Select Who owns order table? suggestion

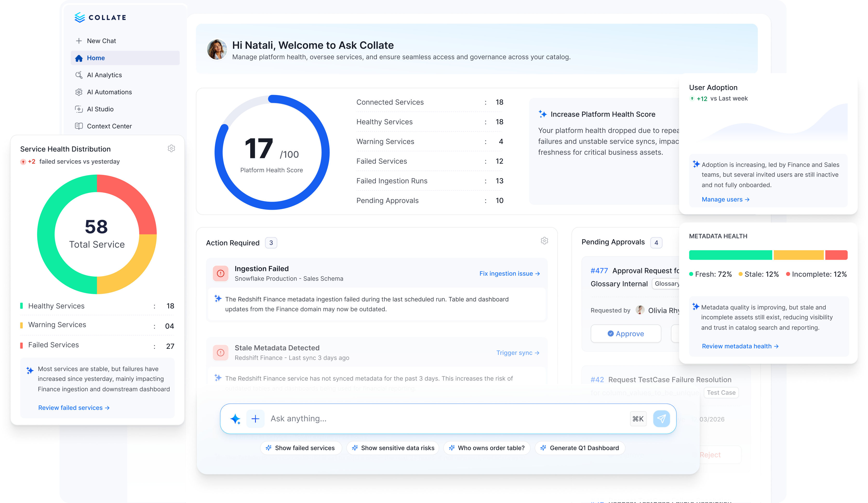click(487, 448)
